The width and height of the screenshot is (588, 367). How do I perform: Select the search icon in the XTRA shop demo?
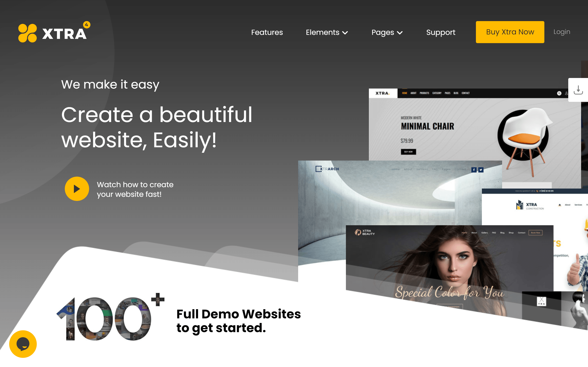(x=559, y=93)
